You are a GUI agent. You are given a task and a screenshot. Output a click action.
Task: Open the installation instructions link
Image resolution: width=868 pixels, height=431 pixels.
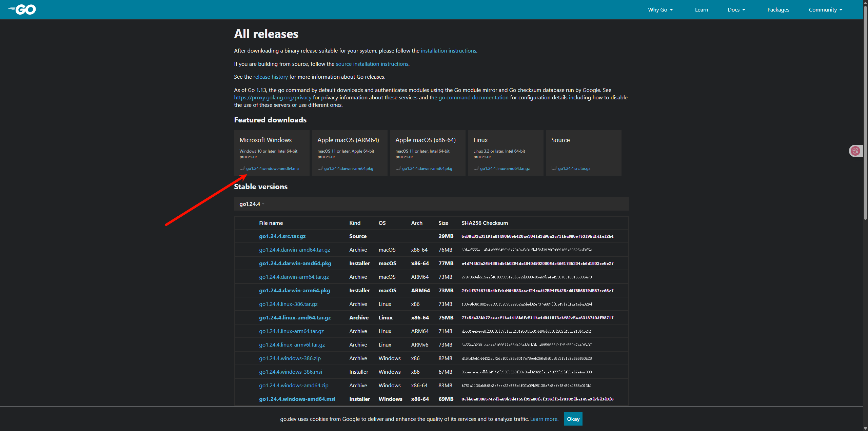(448, 51)
